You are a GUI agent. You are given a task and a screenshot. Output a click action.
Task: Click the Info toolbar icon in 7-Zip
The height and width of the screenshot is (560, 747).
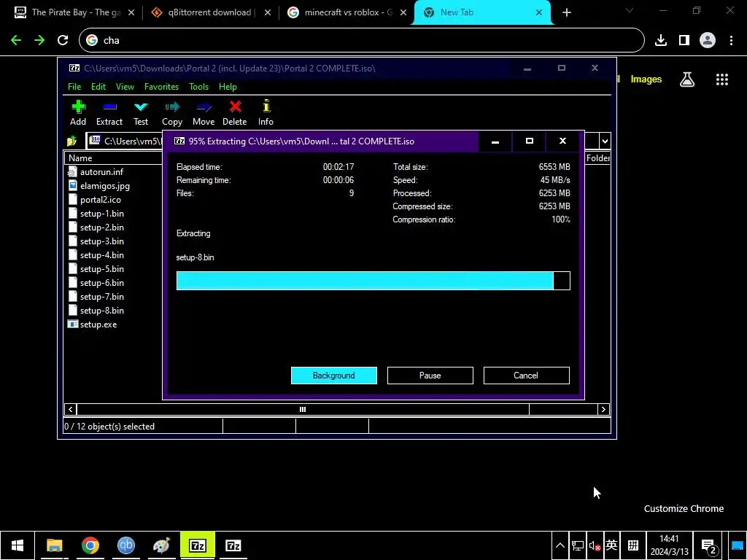click(266, 113)
